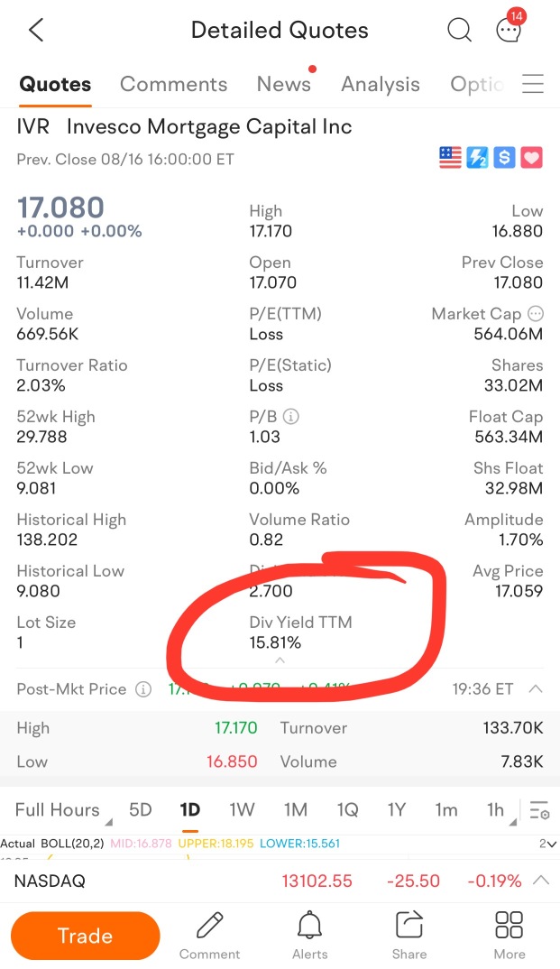Screen dimensions: 560x969
Task: Open the tab list hamburger menu
Action: click(533, 83)
